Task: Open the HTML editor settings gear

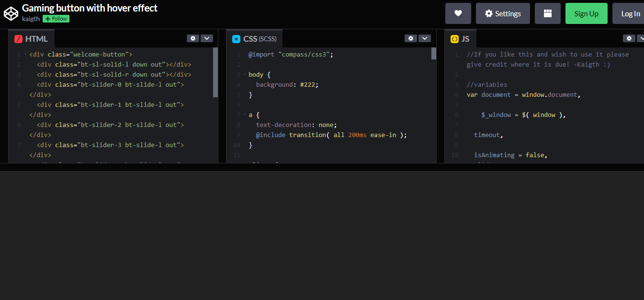Action: [x=193, y=38]
